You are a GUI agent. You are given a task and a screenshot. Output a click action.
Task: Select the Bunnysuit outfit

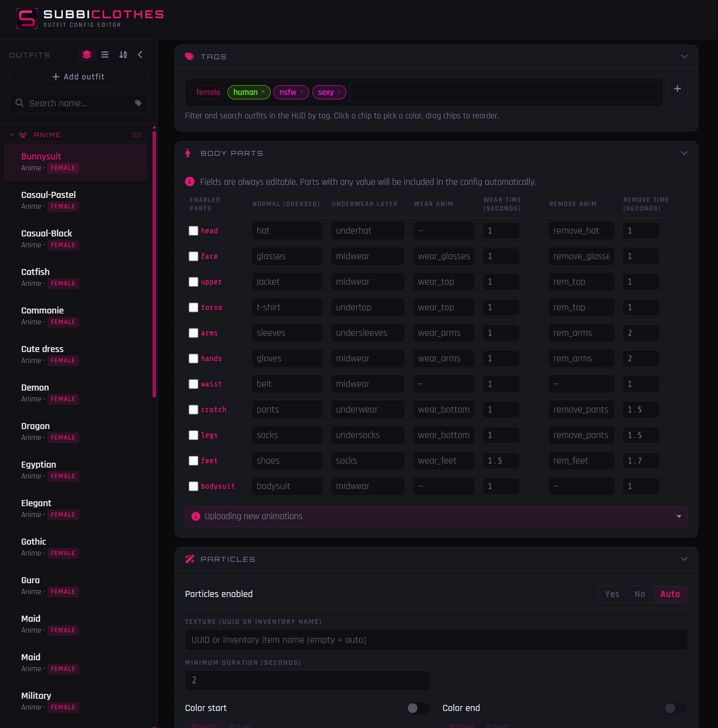point(75,162)
